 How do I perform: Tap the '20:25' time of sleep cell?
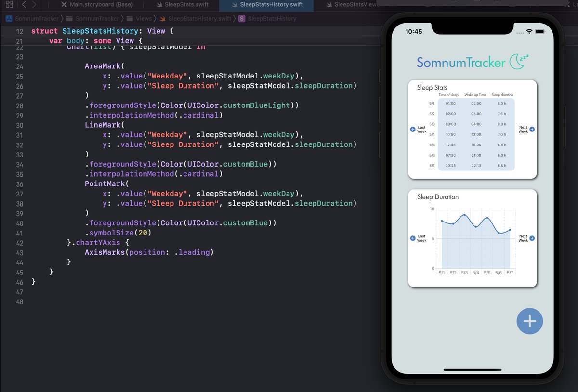pyautogui.click(x=451, y=166)
